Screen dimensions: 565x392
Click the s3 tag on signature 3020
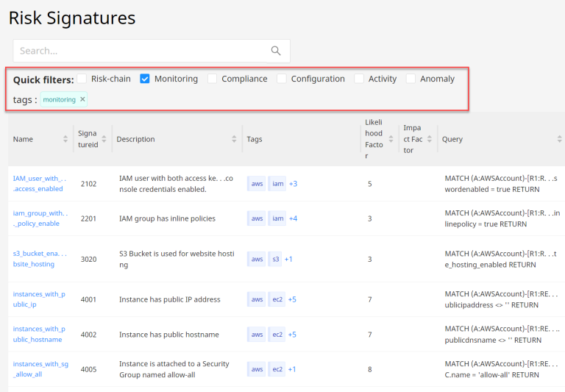point(275,259)
